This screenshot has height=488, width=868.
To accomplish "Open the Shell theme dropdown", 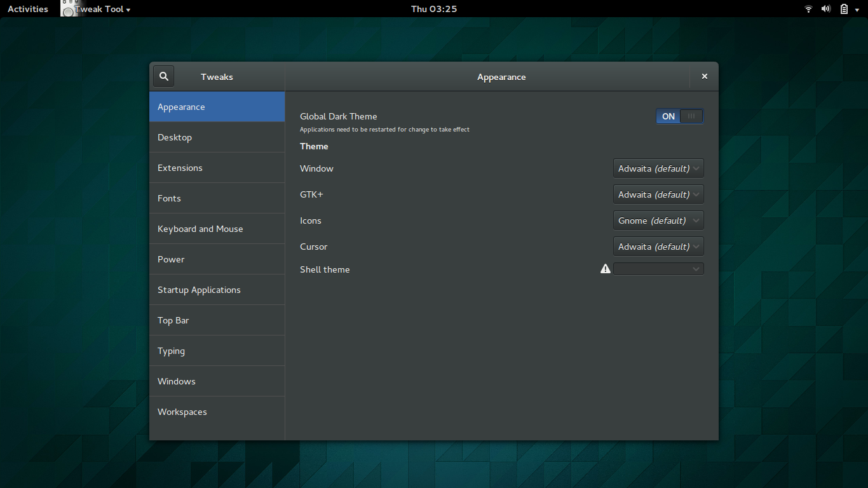I will (658, 268).
